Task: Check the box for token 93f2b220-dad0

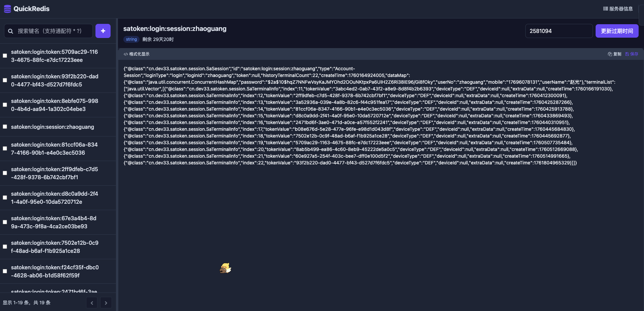Action: pos(5,80)
